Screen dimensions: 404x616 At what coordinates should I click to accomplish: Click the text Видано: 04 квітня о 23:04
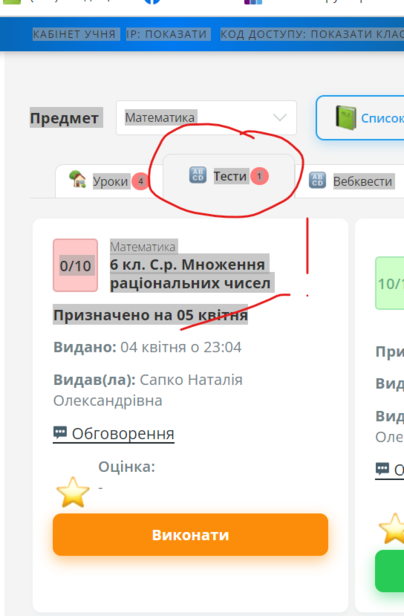147,347
